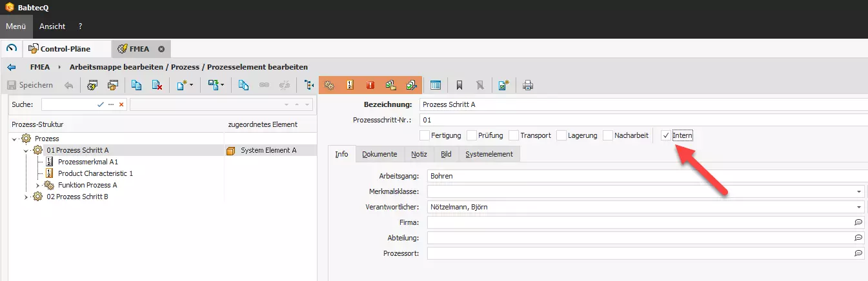Uncheck the Intern checkbox
Image resolution: width=868 pixels, height=281 pixels.
(665, 135)
